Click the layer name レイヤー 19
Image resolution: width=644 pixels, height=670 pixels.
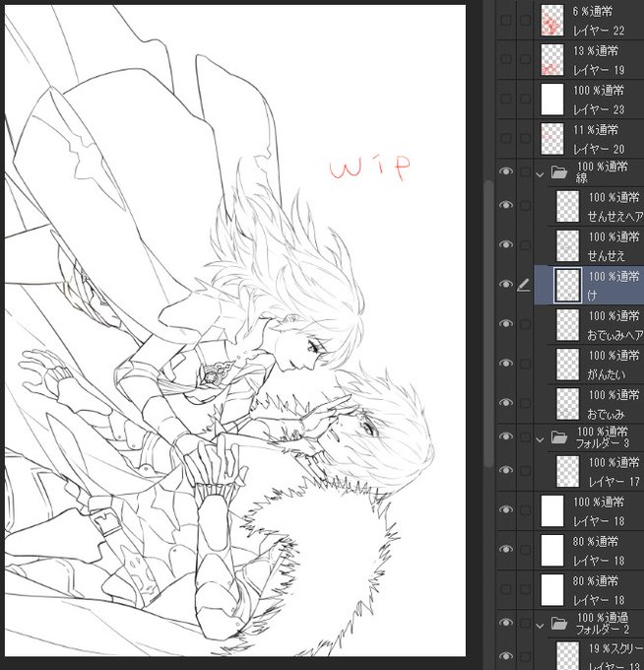(599, 70)
